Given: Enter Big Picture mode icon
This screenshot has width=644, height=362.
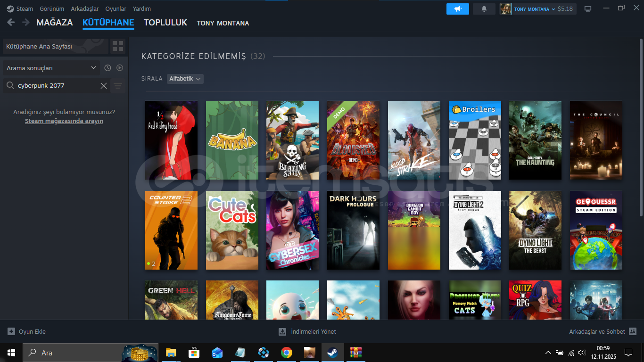Looking at the screenshot, I should pyautogui.click(x=588, y=9).
